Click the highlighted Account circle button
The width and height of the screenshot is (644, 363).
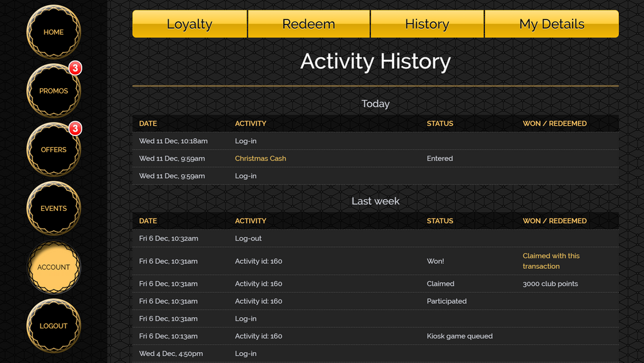(53, 267)
